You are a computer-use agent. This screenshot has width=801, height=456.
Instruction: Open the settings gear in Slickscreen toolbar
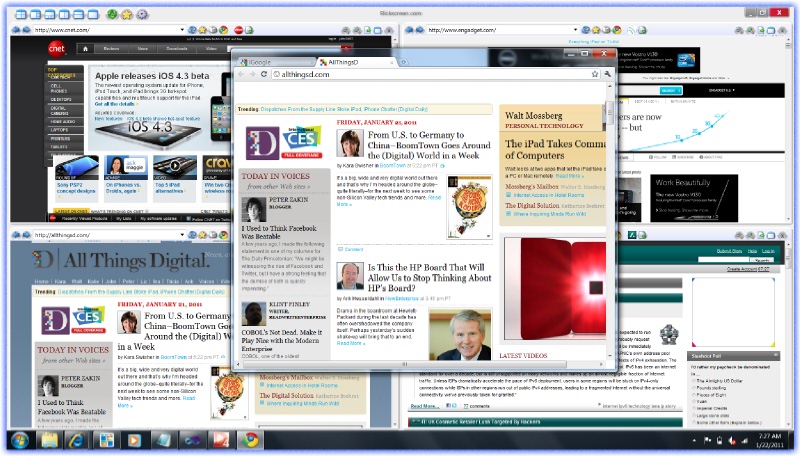click(x=142, y=15)
